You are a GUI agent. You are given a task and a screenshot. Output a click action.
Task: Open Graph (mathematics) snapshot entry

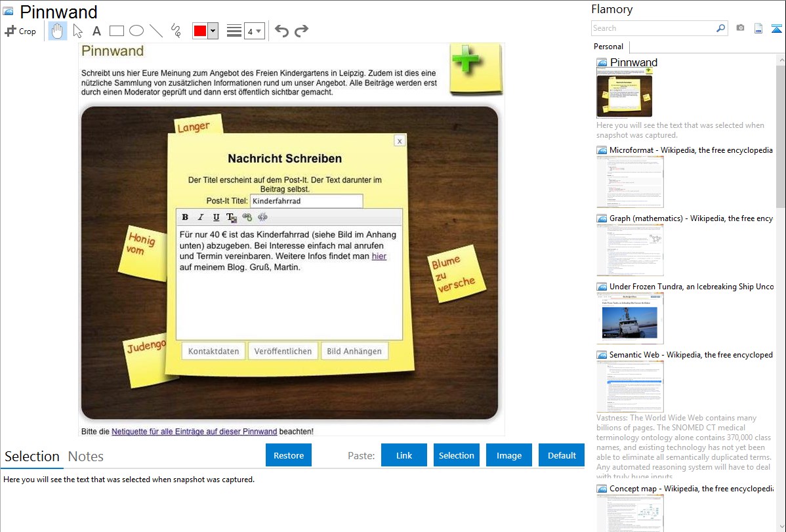(691, 218)
